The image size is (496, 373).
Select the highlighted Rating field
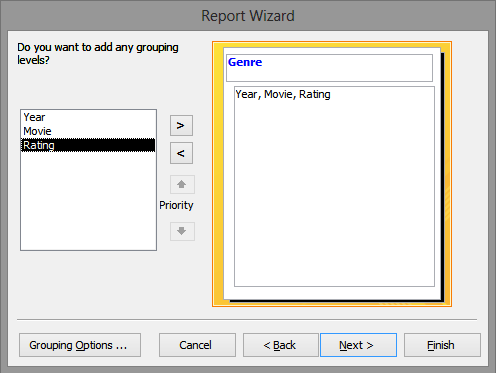click(x=88, y=145)
